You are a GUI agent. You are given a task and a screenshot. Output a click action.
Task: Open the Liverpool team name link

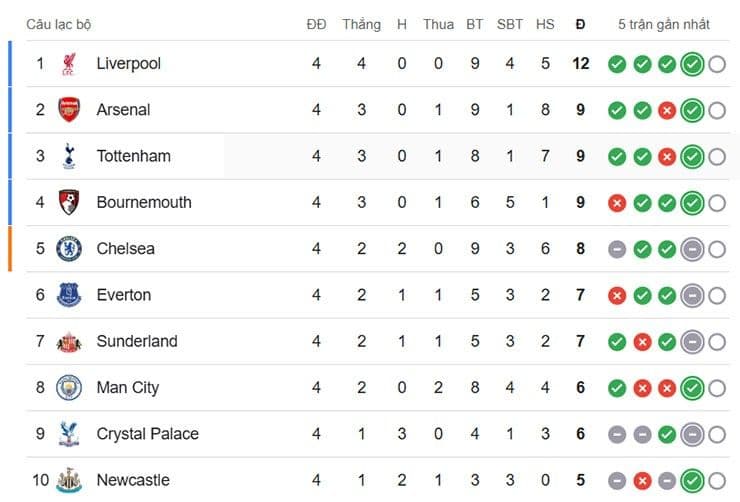tap(128, 64)
